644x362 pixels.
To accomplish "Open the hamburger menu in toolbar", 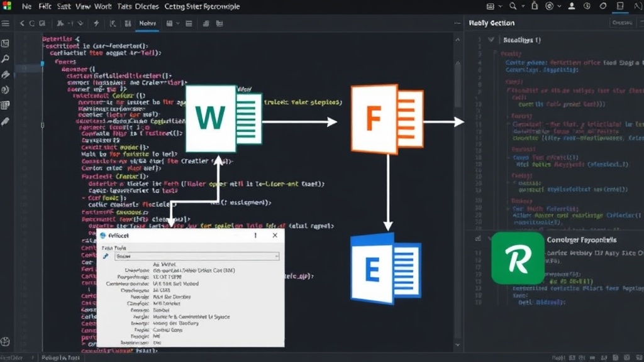I will pyautogui.click(x=5, y=23).
